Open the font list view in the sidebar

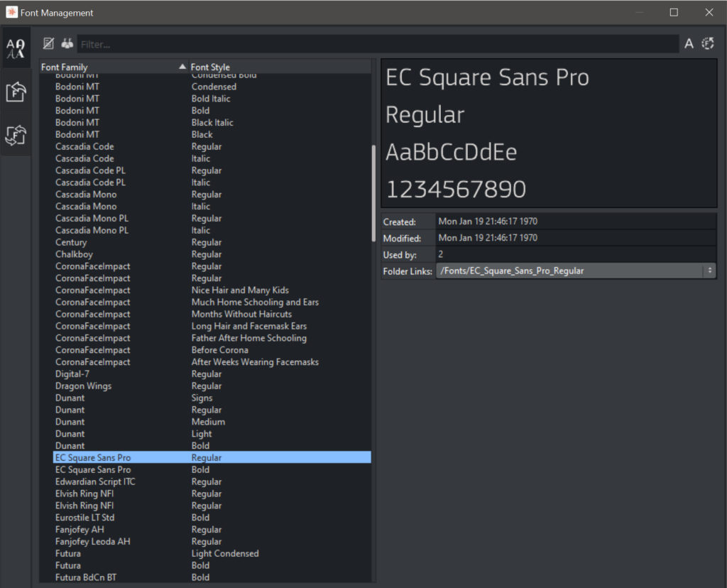coord(16,48)
